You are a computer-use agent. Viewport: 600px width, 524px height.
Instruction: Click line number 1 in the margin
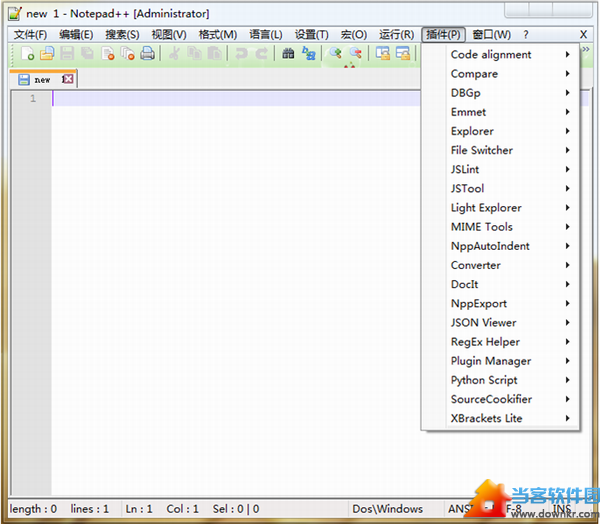tap(33, 99)
